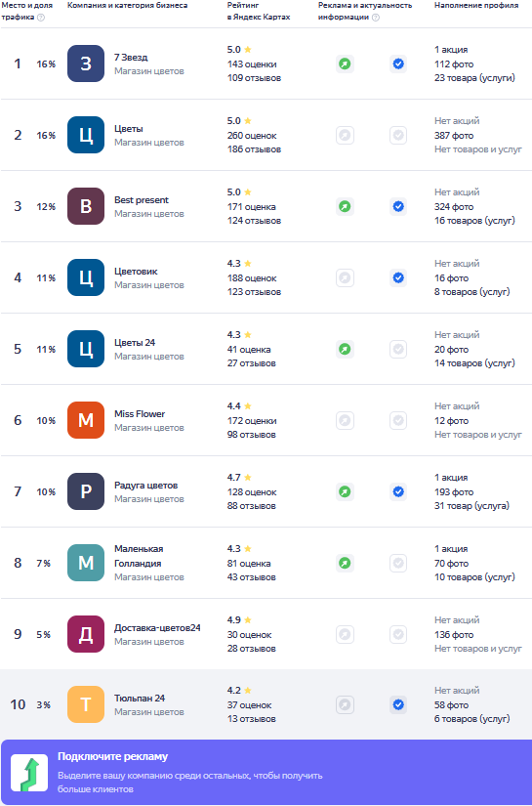Click the blue verified checkmark for 7 Звезд
The height and width of the screenshot is (806, 532).
(x=398, y=64)
